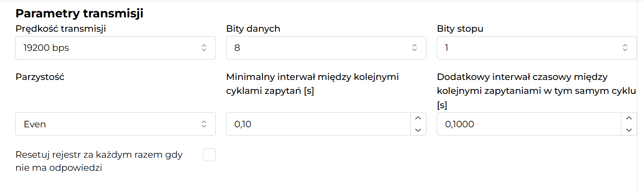This screenshot has height=189, width=644.
Task: Click the 'Prędkość transmisji' field label
Action: 61,29
